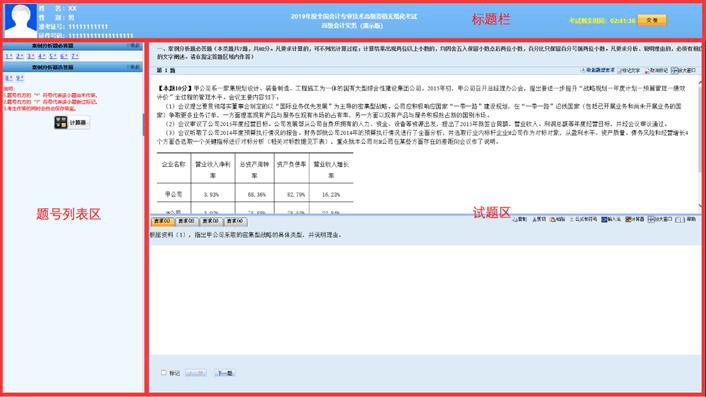Viewport: 706px width, 397px height.
Task: Select the 要求(2) answer tab
Action: (x=186, y=221)
